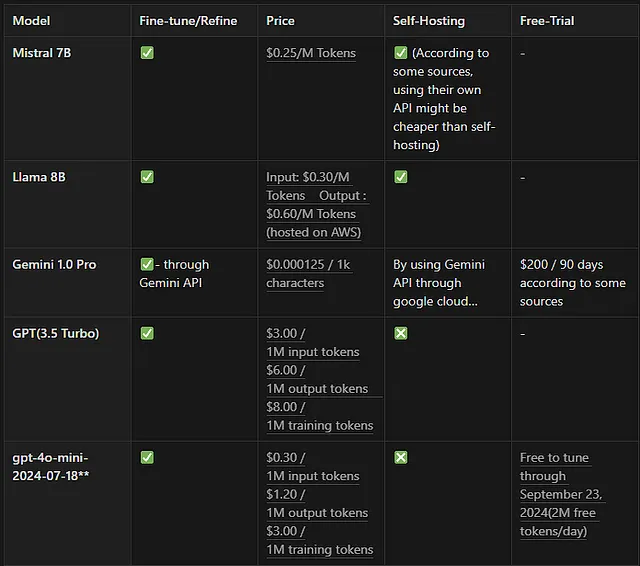This screenshot has height=566, width=640.
Task: Open the $0.25/M Tokens price link
Action: (311, 53)
